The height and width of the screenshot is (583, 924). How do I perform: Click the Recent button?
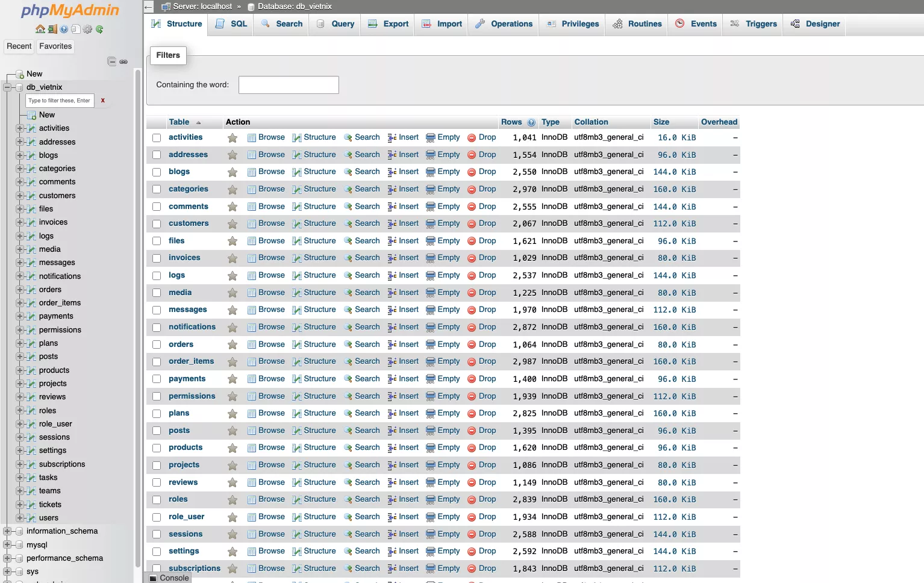[x=19, y=46]
